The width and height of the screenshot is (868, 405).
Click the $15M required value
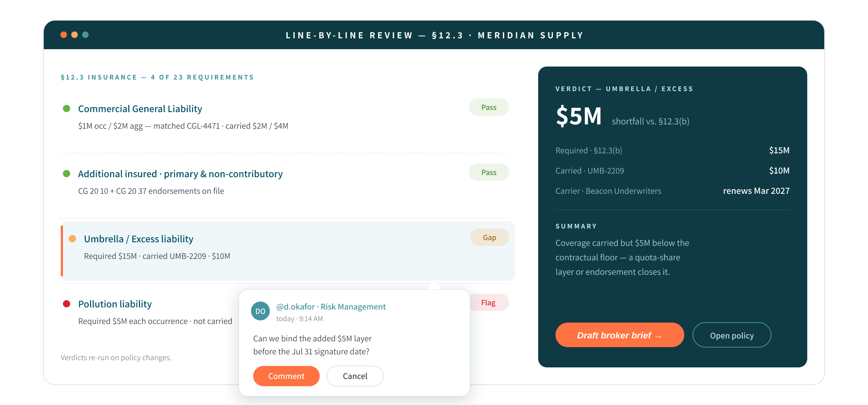(x=779, y=150)
